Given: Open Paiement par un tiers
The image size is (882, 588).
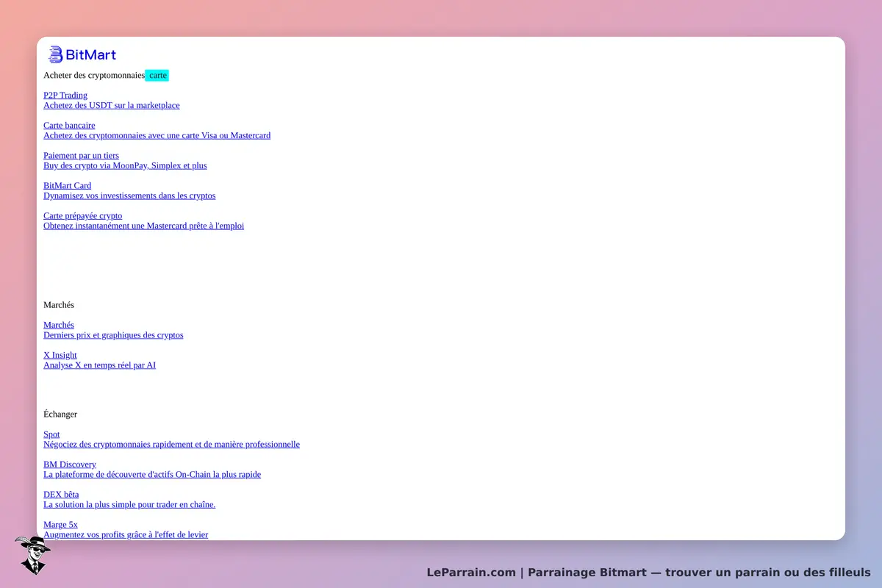Looking at the screenshot, I should (81, 156).
